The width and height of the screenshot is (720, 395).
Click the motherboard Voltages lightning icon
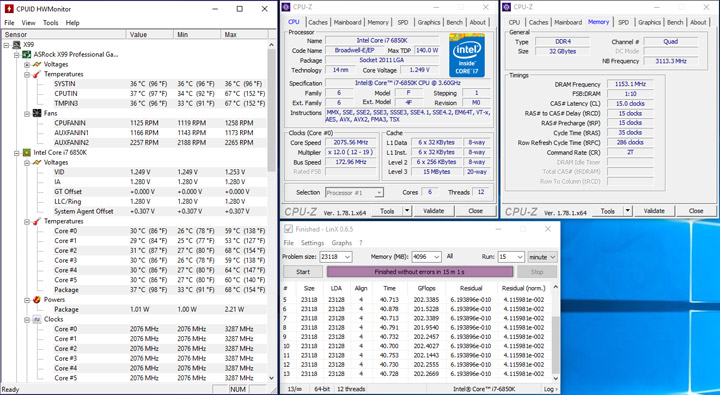tap(37, 64)
